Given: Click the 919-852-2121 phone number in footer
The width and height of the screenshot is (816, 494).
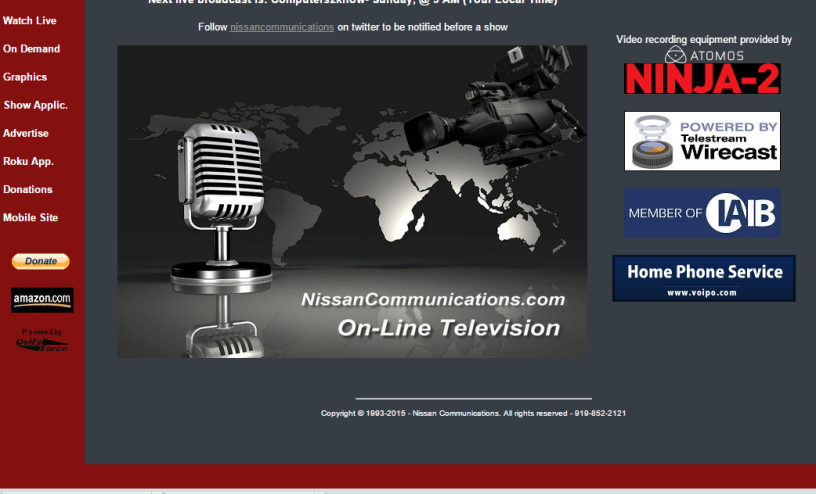Looking at the screenshot, I should point(600,413).
